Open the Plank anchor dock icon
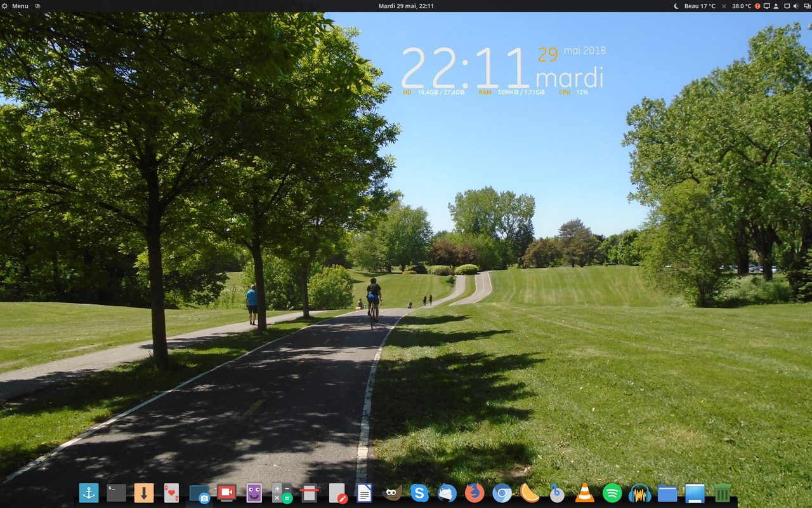 point(89,493)
